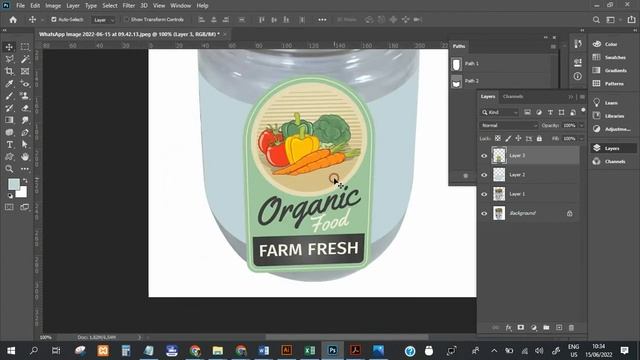
Task: Toggle Show Transform Controls checkbox
Action: click(x=126, y=20)
